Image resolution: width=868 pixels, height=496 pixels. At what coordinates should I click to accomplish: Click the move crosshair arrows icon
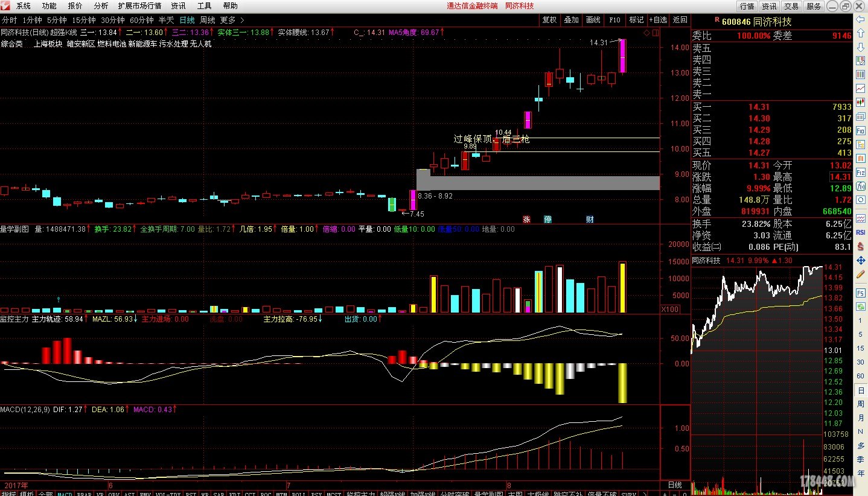click(861, 260)
